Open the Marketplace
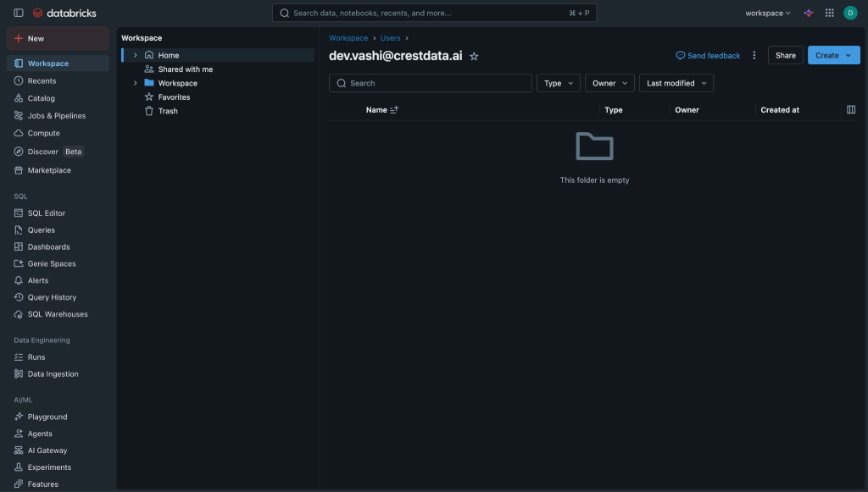This screenshot has height=492, width=868. coord(58,170)
